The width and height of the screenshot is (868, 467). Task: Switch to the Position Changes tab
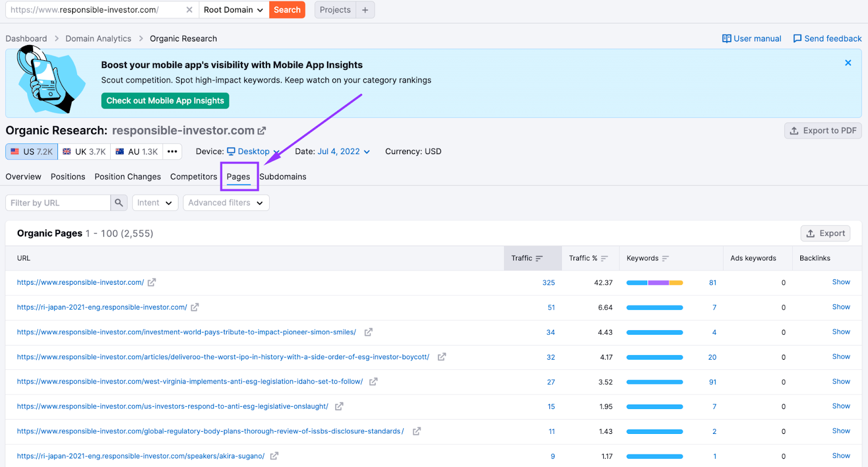(127, 177)
